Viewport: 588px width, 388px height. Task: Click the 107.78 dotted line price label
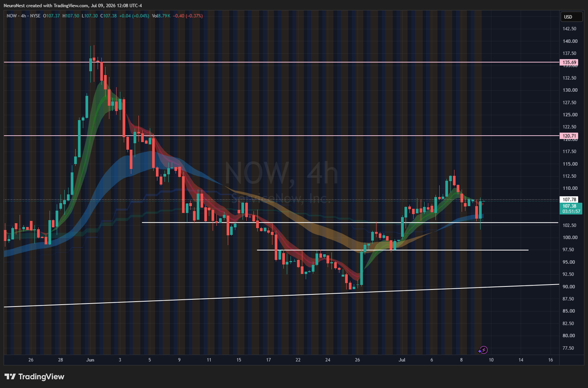coord(569,200)
